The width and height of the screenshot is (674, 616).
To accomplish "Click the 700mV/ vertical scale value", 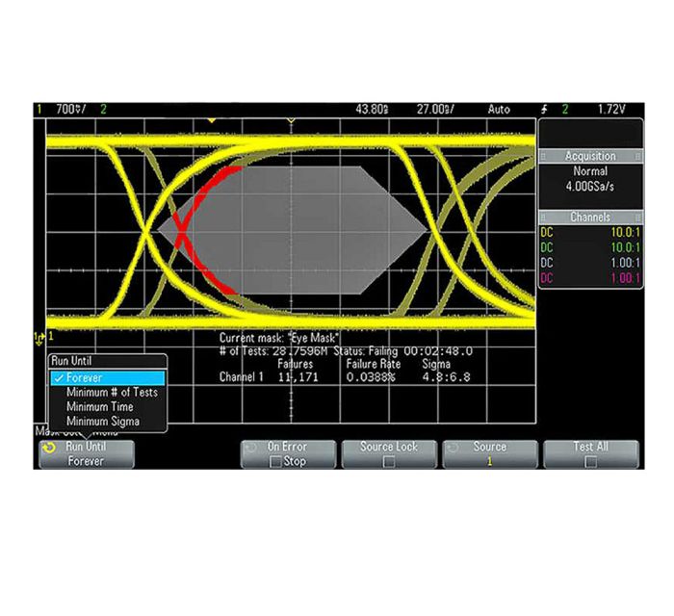I will click(x=71, y=109).
